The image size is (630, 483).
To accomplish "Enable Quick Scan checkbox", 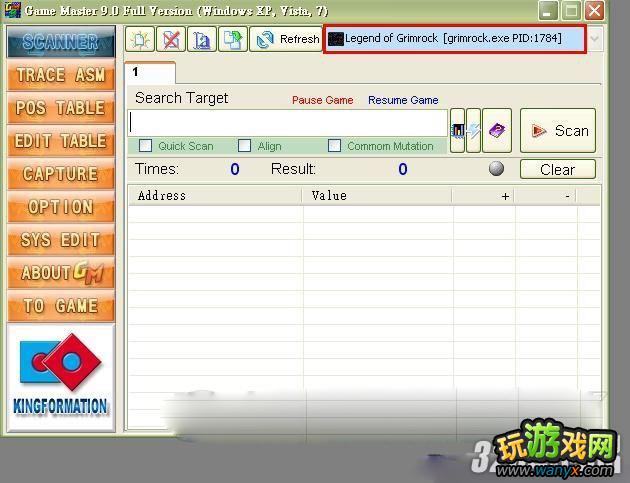I will 145,145.
